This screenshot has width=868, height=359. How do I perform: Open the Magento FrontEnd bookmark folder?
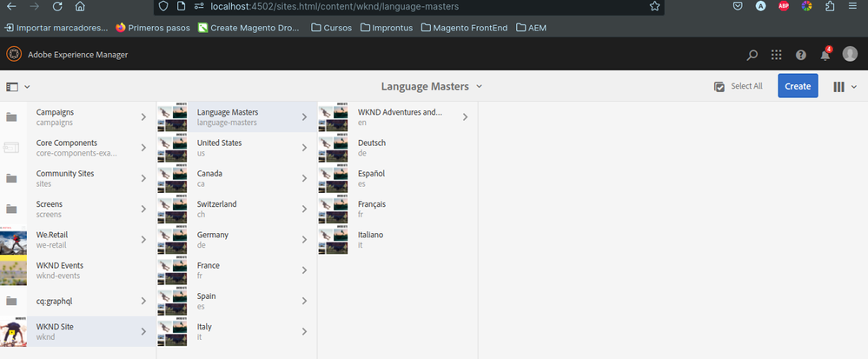point(463,27)
